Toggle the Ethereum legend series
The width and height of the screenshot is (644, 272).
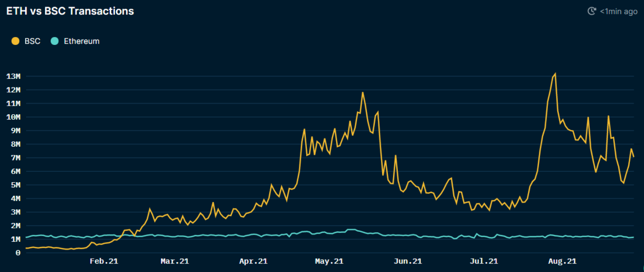coord(75,41)
